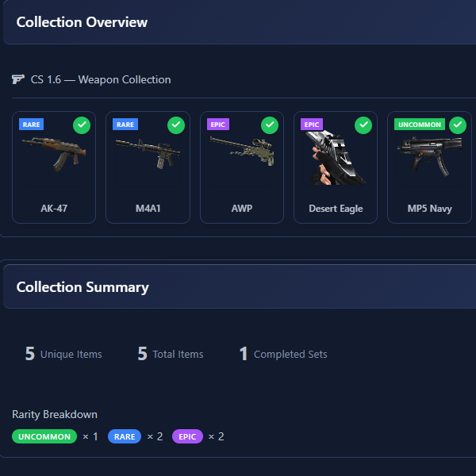Click the Collection Summary header
Screen dimensions: 476x476
coord(83,287)
